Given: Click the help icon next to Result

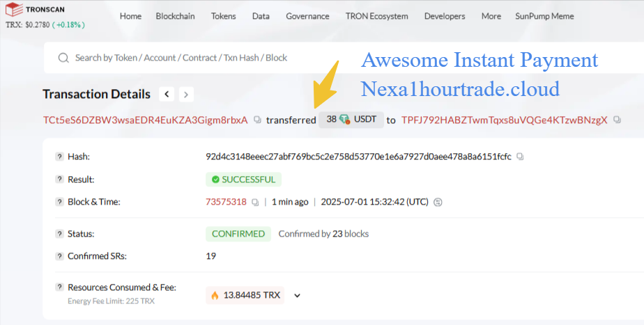Looking at the screenshot, I should click(x=59, y=180).
